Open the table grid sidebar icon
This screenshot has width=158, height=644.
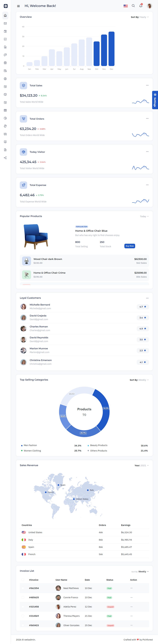click(x=5, y=110)
